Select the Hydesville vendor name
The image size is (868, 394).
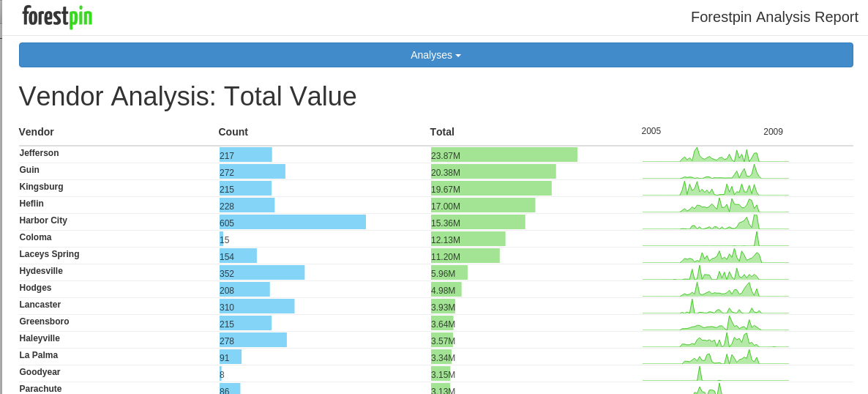tap(41, 271)
